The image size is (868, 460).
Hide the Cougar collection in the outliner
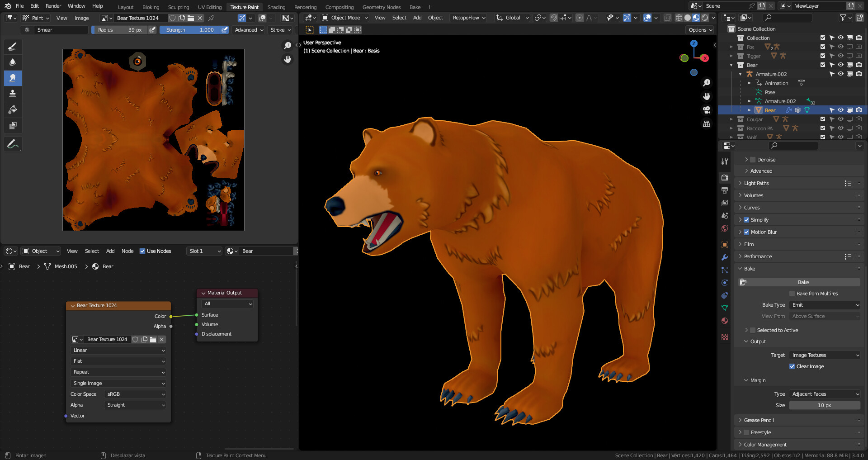coord(840,119)
